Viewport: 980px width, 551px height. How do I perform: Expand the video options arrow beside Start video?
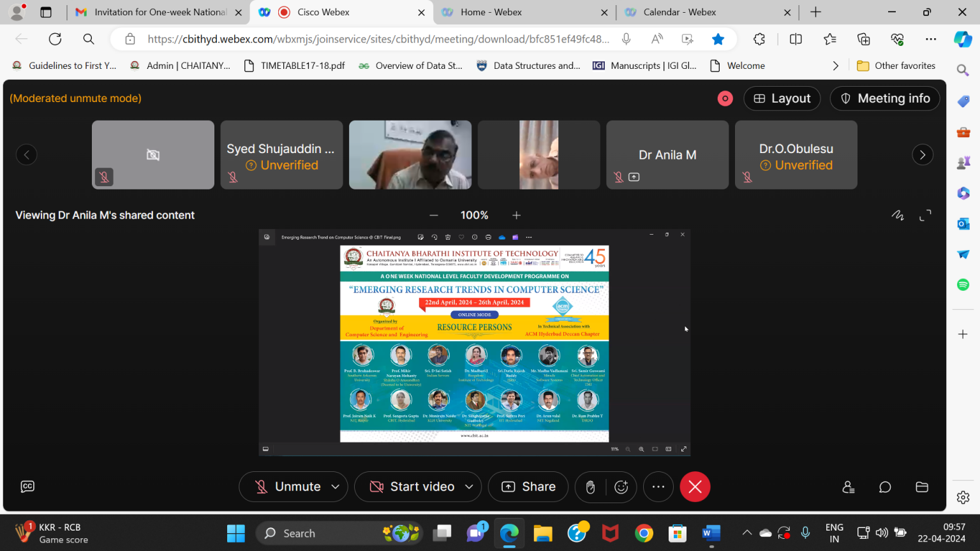469,487
